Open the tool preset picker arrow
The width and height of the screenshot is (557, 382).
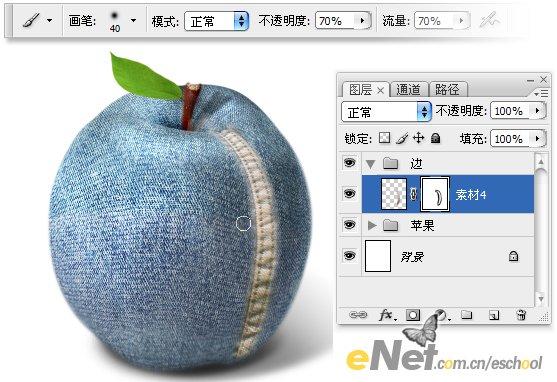(50, 21)
